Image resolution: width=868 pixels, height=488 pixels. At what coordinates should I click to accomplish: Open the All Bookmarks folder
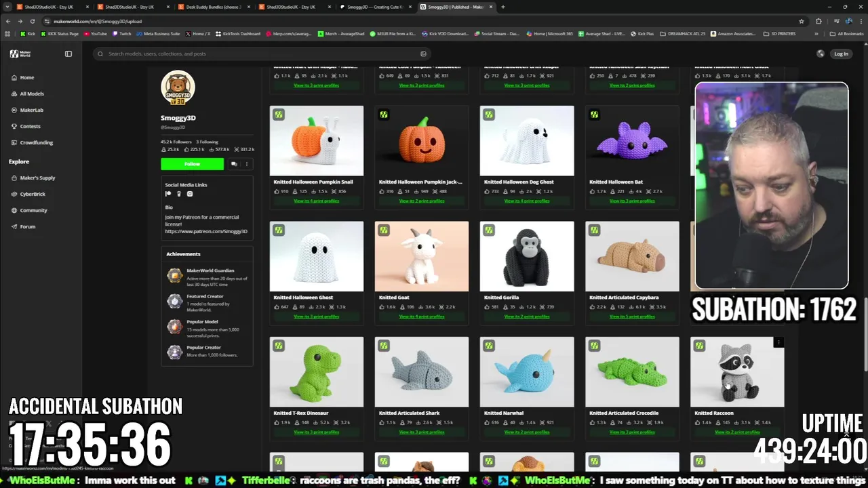(x=847, y=33)
